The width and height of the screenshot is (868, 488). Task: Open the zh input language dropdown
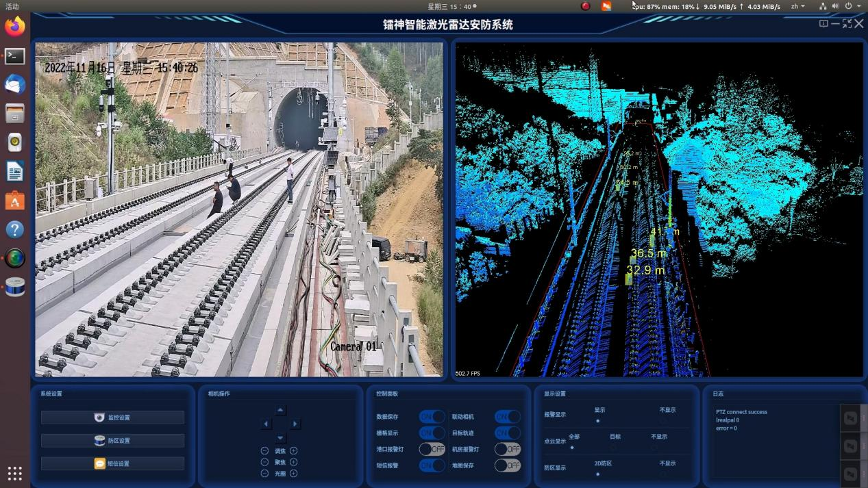(797, 6)
